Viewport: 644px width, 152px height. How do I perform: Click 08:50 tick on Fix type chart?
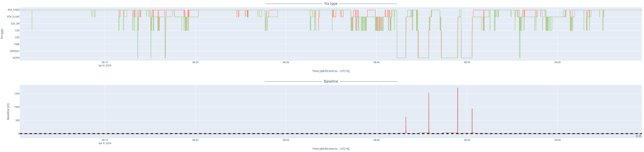tap(467, 62)
